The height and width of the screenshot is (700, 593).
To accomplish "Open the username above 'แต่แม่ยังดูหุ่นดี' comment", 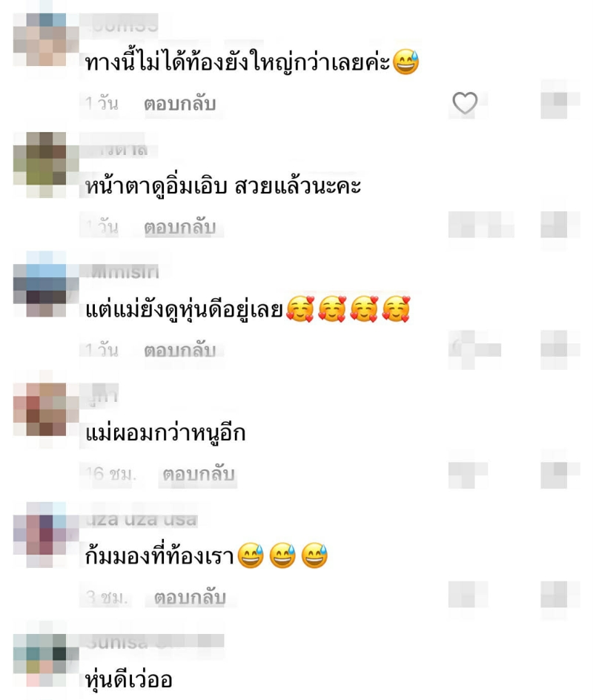I will click(125, 271).
